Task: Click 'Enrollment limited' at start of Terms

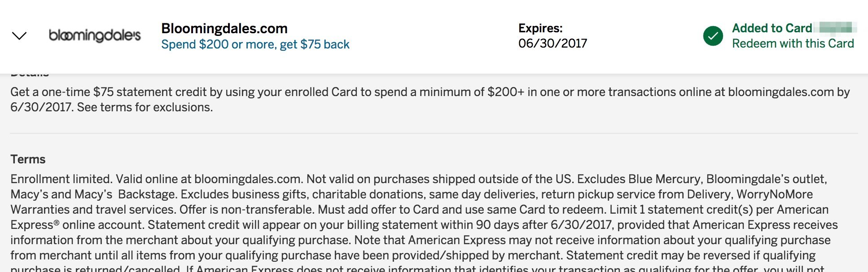Action: pos(61,179)
